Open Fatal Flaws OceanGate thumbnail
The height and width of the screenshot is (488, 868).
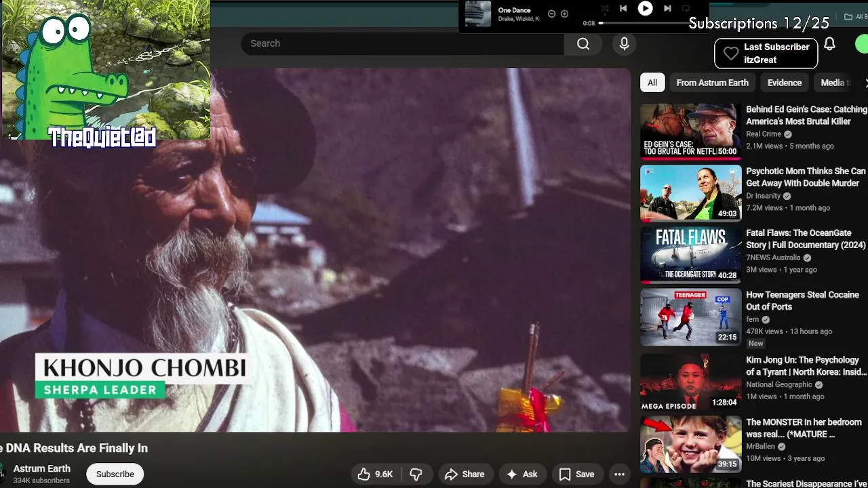coord(690,255)
